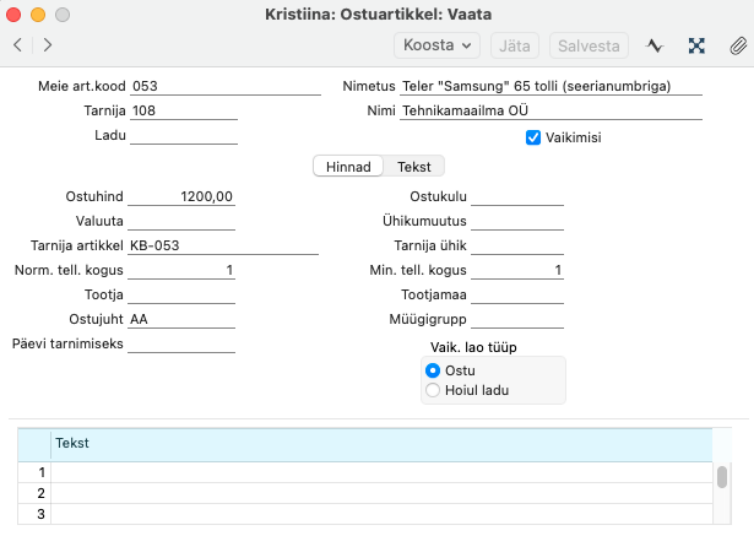This screenshot has width=754, height=547.
Task: Click the Ostuhind field 1200,00
Action: pos(181,197)
